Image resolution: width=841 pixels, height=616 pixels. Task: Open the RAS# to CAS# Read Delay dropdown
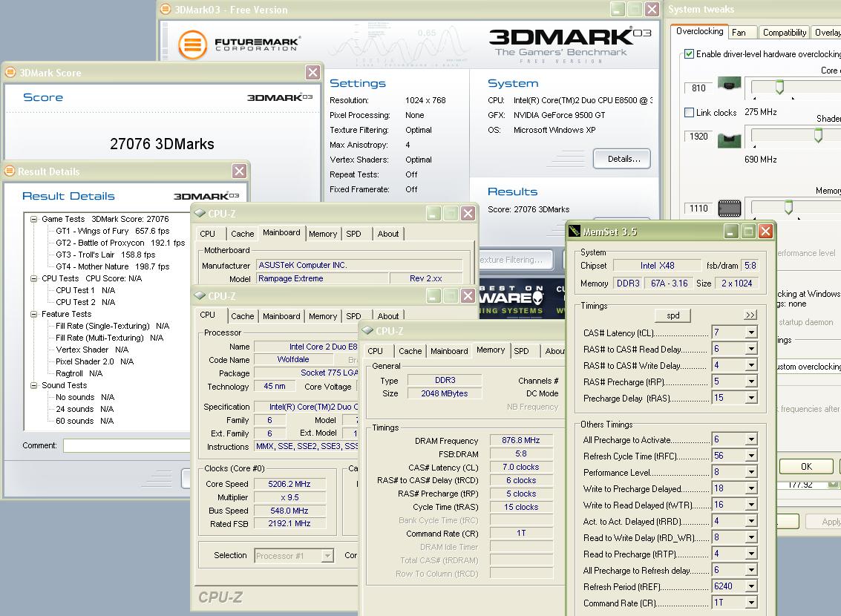point(751,349)
